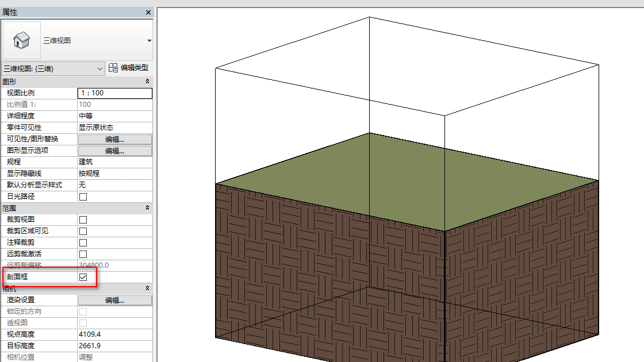The image size is (644, 362).
Task: Open the 三维视图: {三维} instance dropdown
Action: (53, 68)
